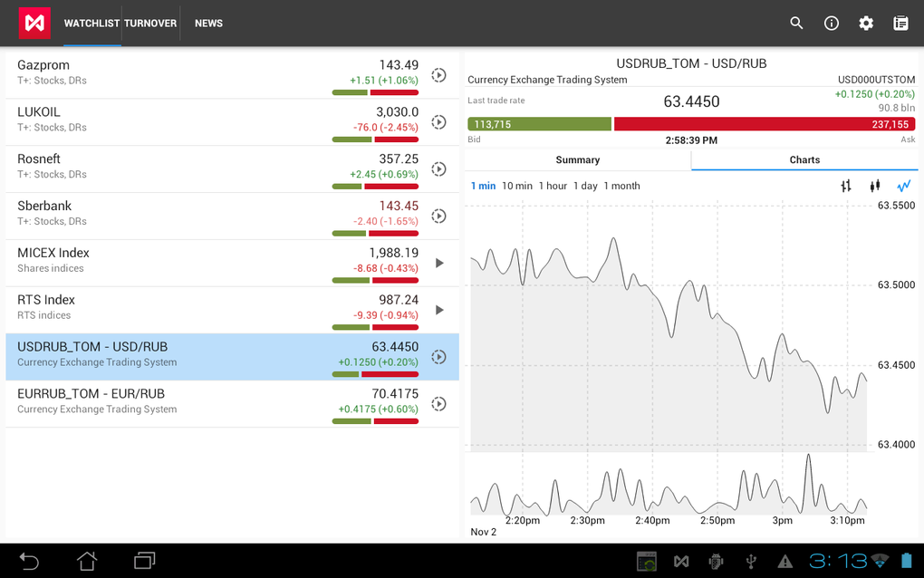
Task: Open the Moscow Exchange app logo
Action: point(34,23)
